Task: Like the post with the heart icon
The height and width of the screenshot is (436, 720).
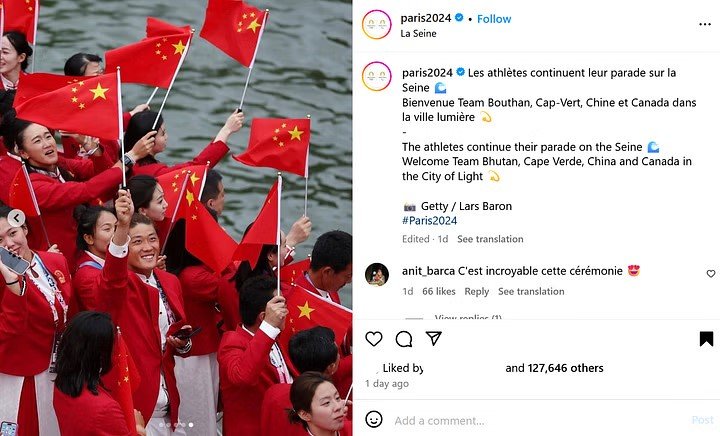Action: pyautogui.click(x=374, y=339)
